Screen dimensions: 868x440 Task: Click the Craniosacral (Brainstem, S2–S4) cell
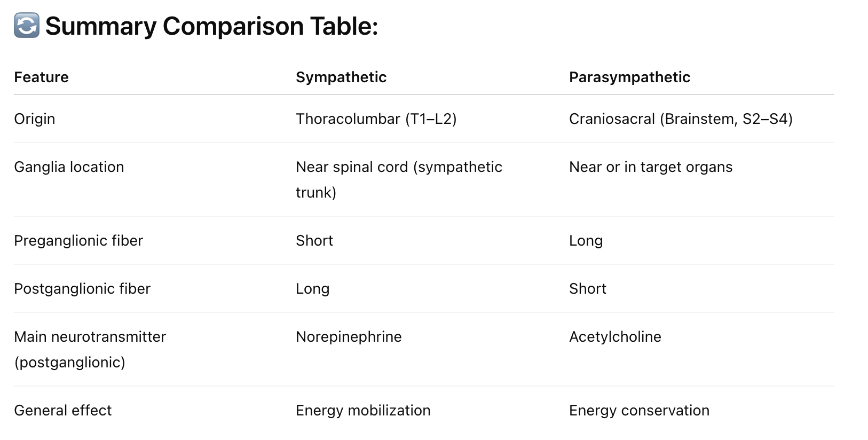tap(681, 119)
